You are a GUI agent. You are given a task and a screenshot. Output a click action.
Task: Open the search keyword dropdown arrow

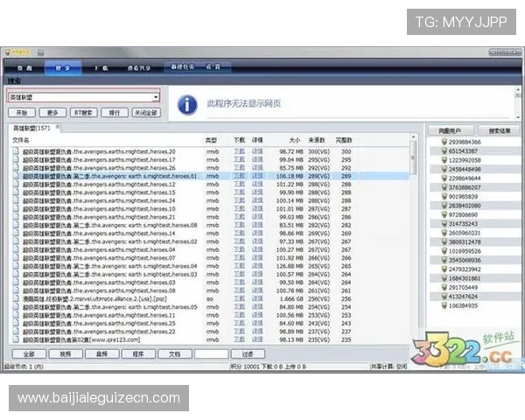(x=156, y=97)
